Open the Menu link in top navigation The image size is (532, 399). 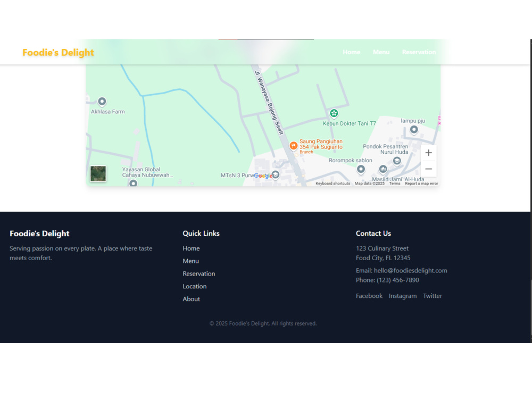[x=381, y=52]
